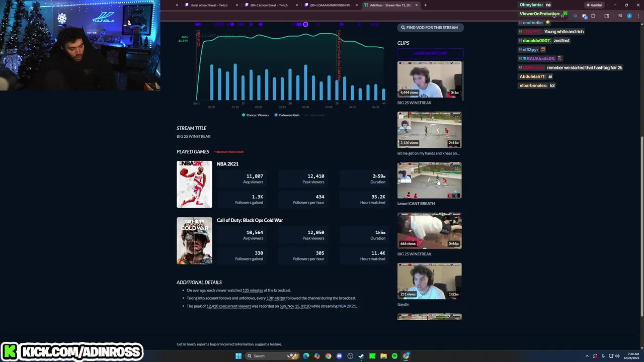Click the microphone tray icon

tap(603, 356)
